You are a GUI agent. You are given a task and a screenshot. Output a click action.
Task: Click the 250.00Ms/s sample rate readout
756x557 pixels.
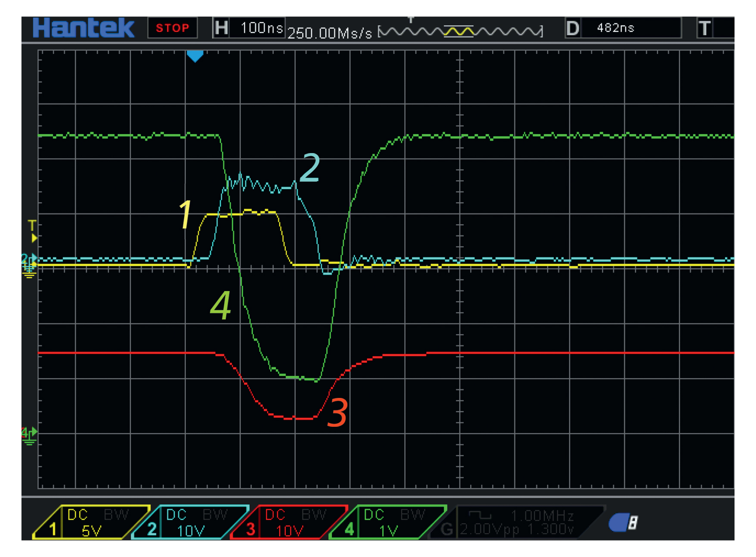click(x=330, y=33)
